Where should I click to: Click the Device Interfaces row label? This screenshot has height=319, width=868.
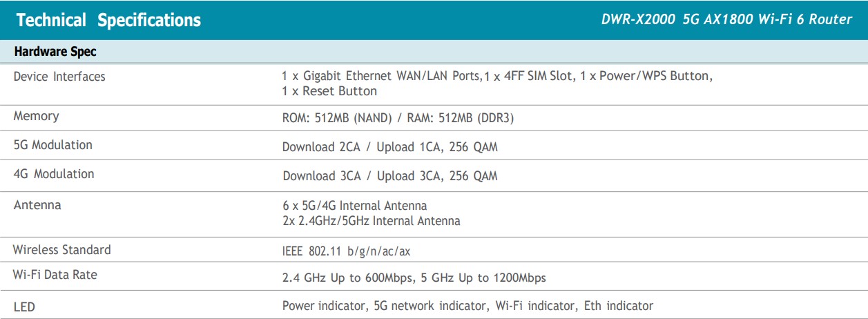pos(59,77)
